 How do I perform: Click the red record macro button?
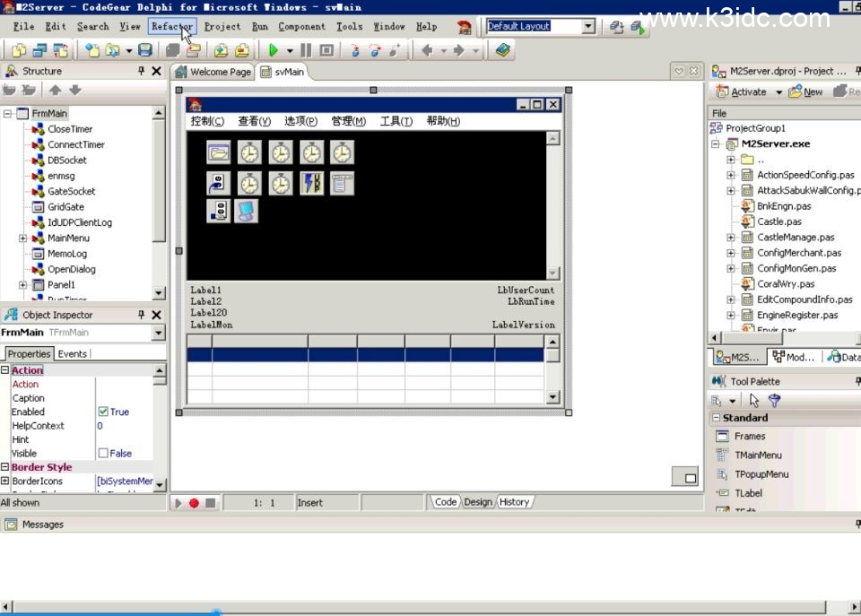pos(194,503)
